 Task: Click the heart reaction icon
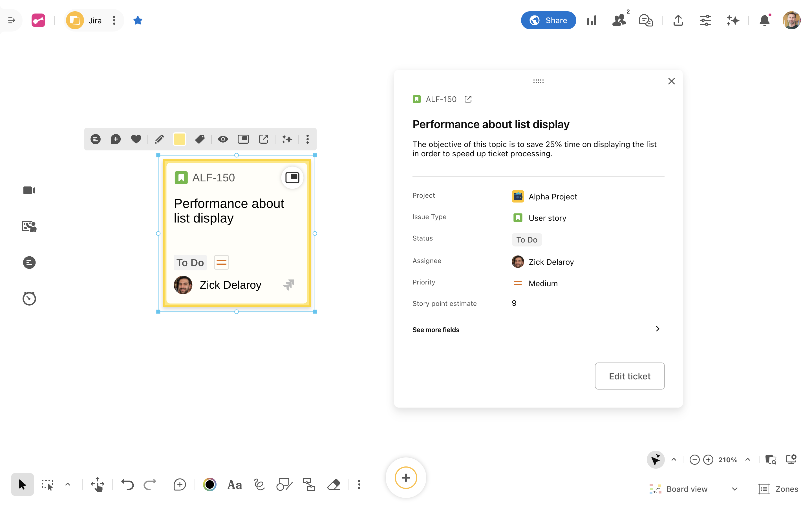pyautogui.click(x=136, y=139)
